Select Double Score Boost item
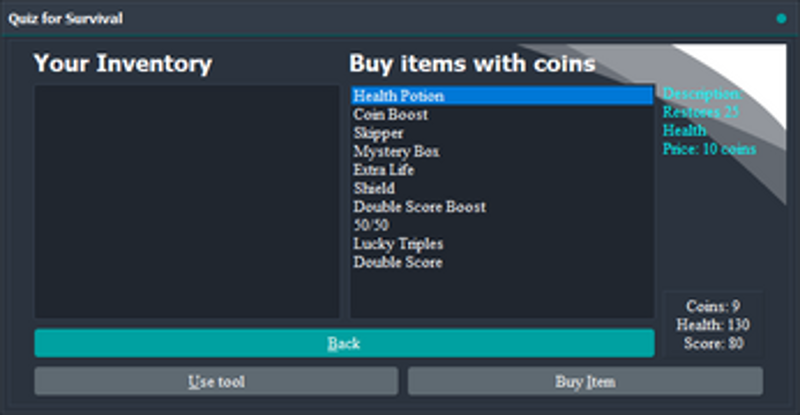800x415 pixels. coord(419,207)
